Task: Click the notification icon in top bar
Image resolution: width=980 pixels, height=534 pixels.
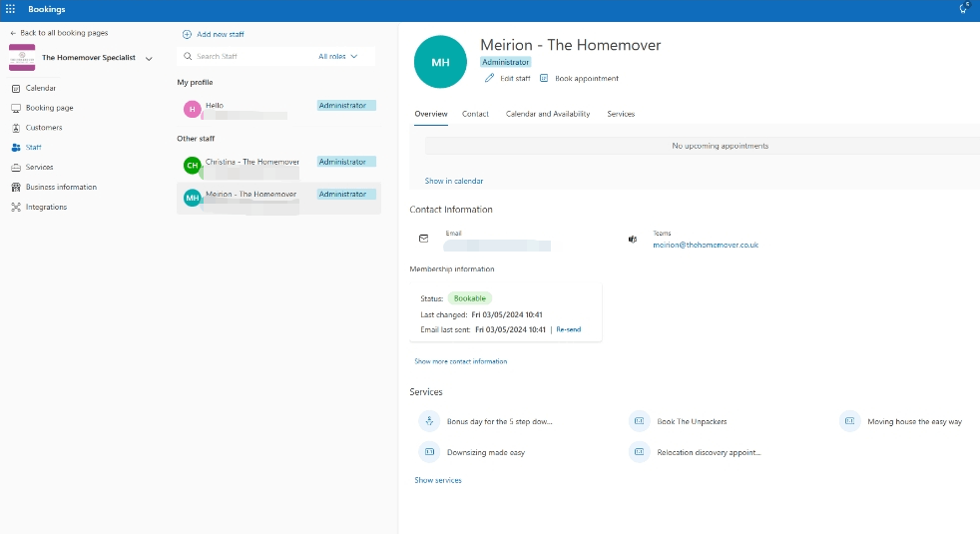Action: click(963, 8)
